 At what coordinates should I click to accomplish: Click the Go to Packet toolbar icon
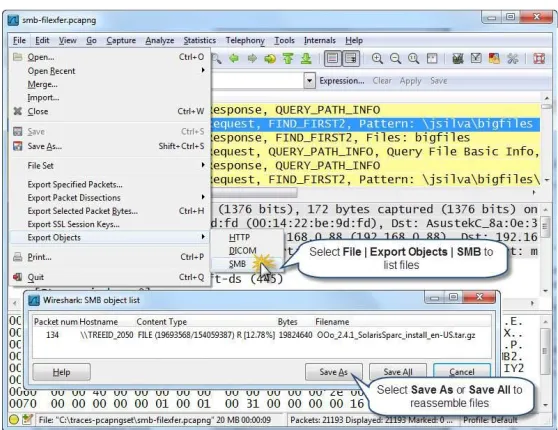(x=270, y=58)
